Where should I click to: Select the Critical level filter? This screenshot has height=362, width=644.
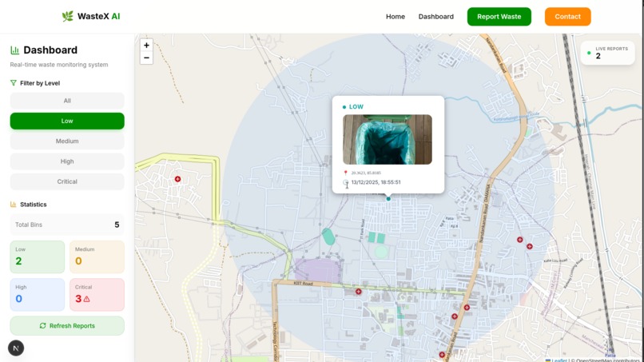67,181
